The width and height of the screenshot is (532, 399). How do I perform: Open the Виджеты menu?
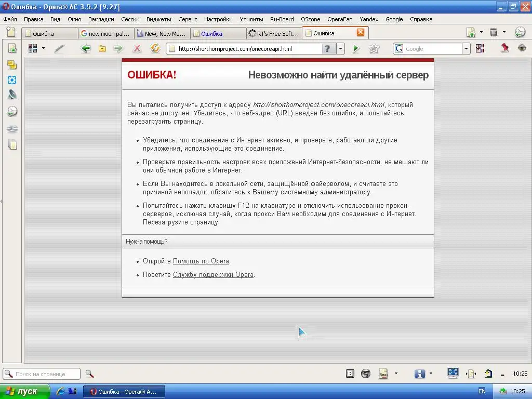pyautogui.click(x=159, y=19)
